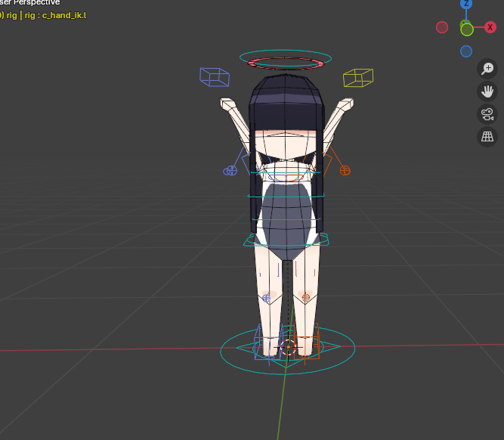Click the negative X axis gizmo circle
The image size is (504, 440).
442,27
